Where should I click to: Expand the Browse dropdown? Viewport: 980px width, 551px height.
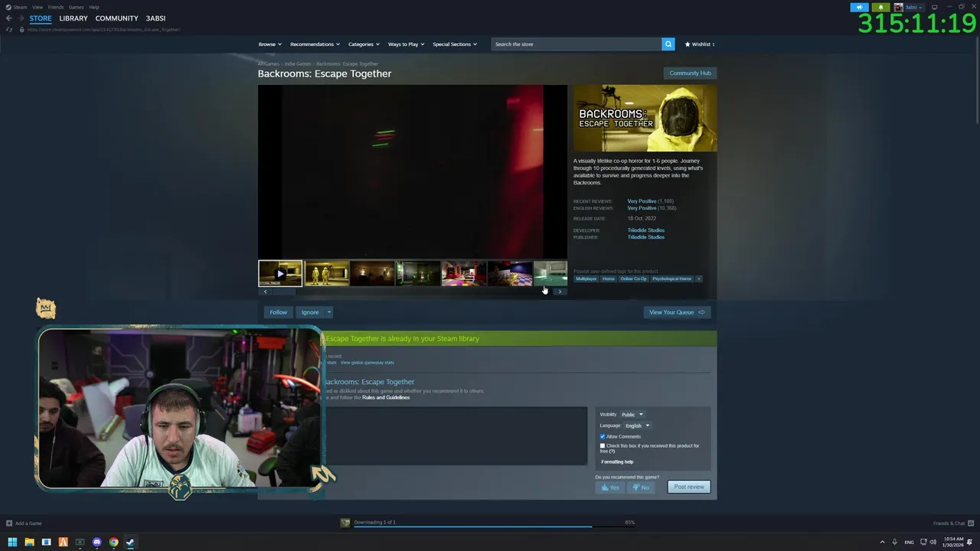point(269,44)
